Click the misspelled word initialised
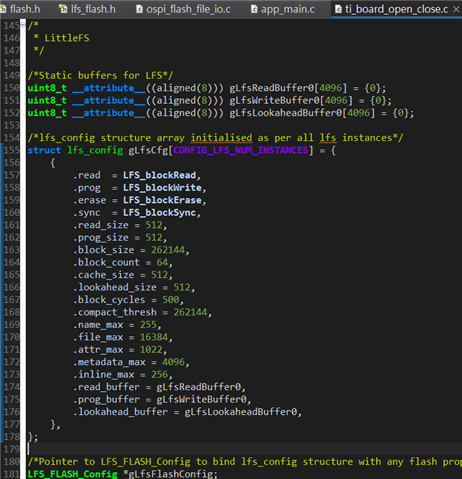 coord(221,138)
